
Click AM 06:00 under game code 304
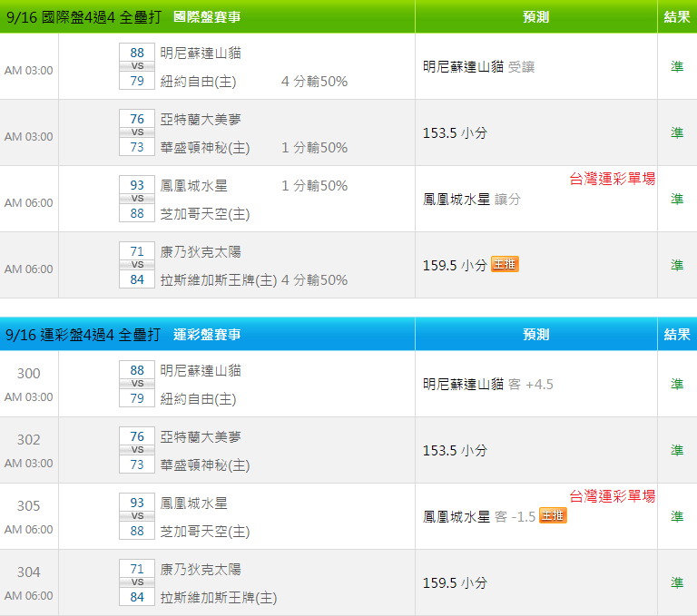[x=28, y=595]
